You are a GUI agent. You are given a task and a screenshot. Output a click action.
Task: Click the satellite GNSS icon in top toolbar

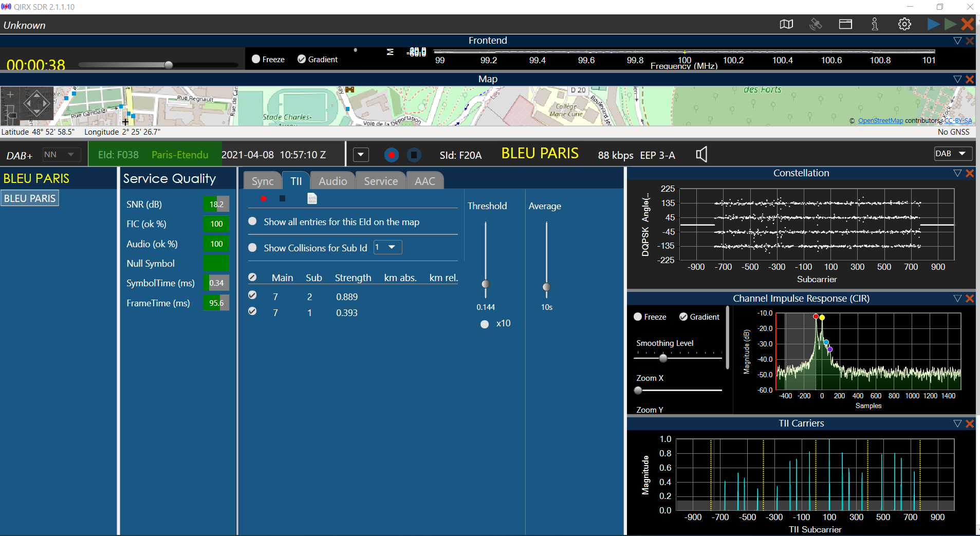click(816, 24)
